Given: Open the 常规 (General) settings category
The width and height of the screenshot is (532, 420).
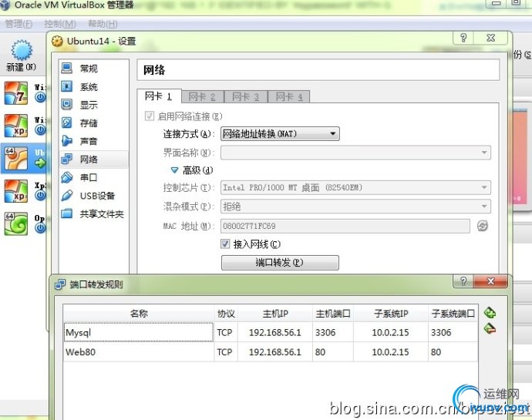Looking at the screenshot, I should click(x=94, y=69).
